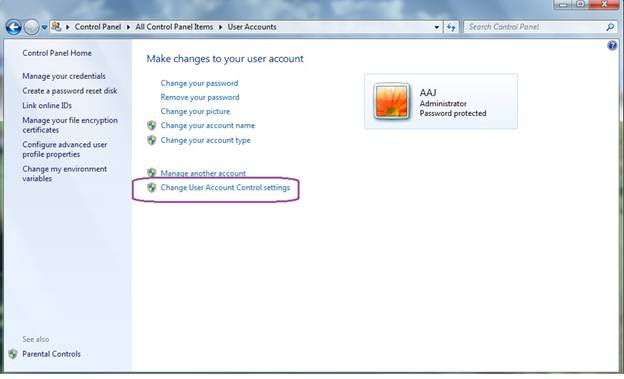Open Help via the blue question mark
This screenshot has width=624, height=379.
click(612, 45)
